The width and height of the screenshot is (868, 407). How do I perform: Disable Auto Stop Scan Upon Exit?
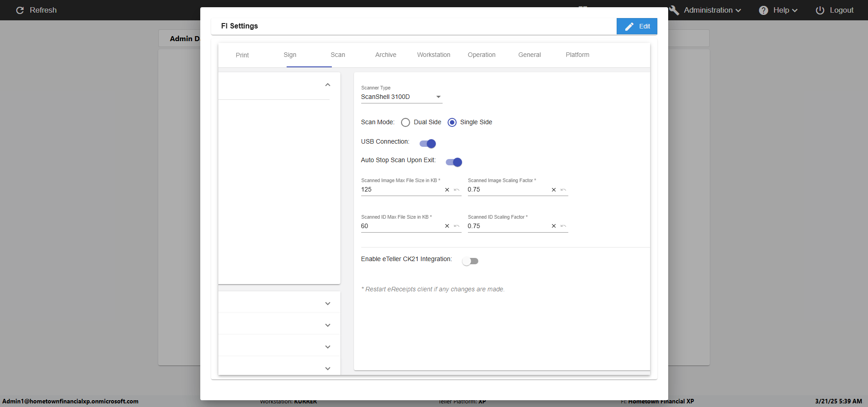tap(454, 162)
